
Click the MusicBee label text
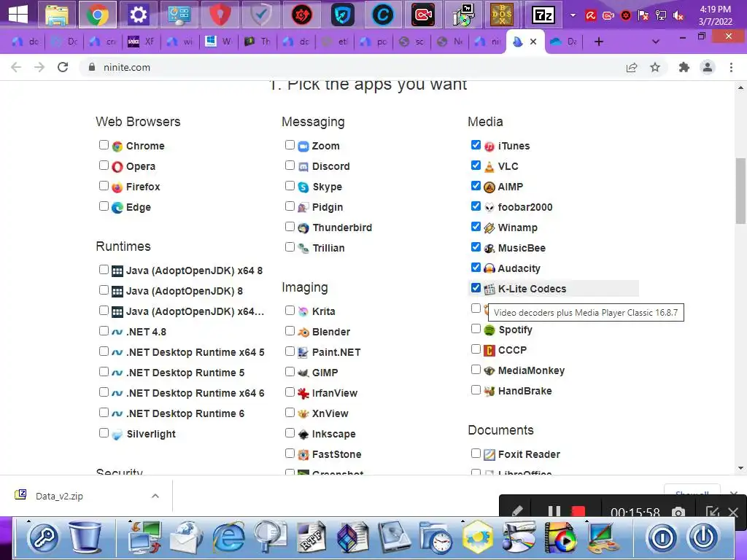point(522,248)
